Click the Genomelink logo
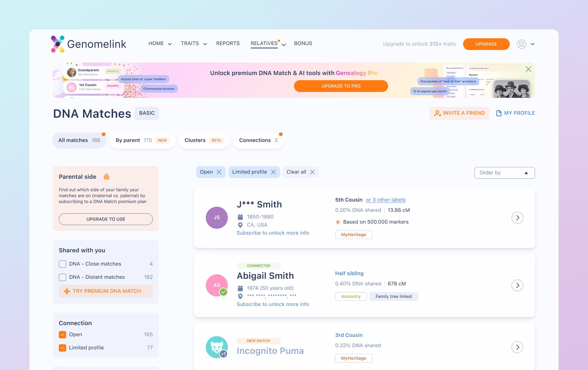Viewport: 588px width, 370px height. click(x=88, y=44)
